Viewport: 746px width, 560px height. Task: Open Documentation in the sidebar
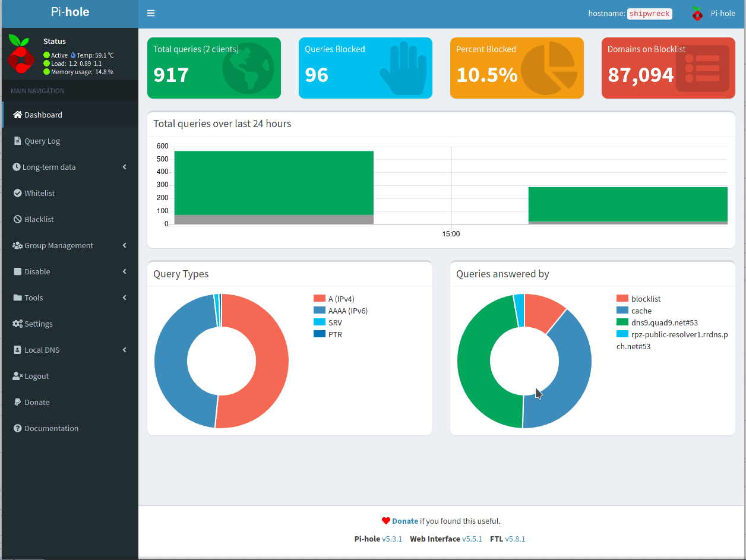click(70, 428)
